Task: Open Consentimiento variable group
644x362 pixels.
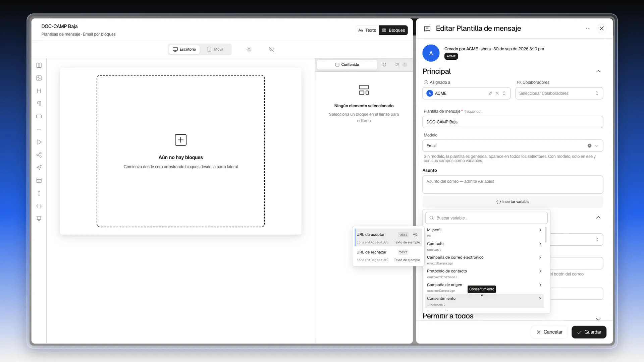Action: 485,301
